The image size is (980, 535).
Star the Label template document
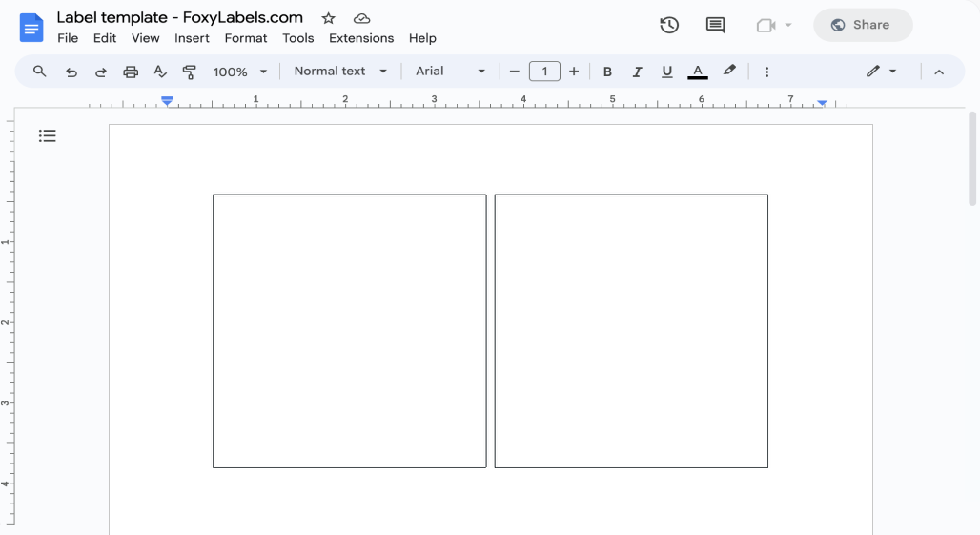click(x=328, y=18)
